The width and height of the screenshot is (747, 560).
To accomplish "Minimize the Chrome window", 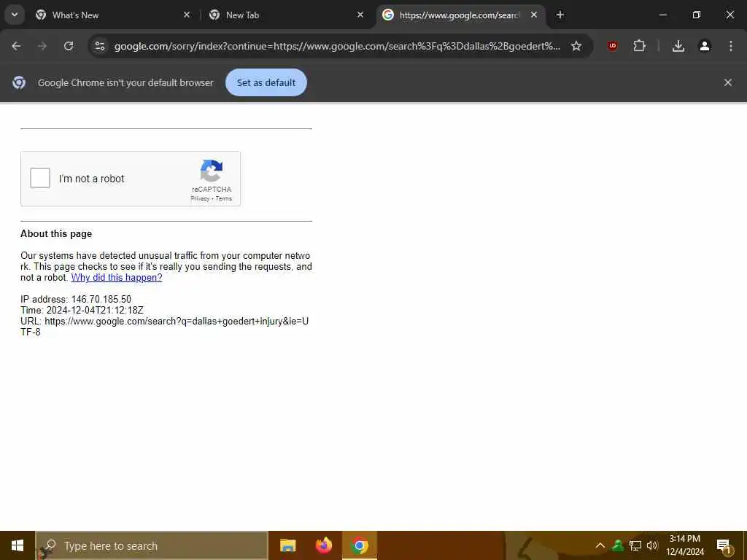I will pyautogui.click(x=662, y=15).
